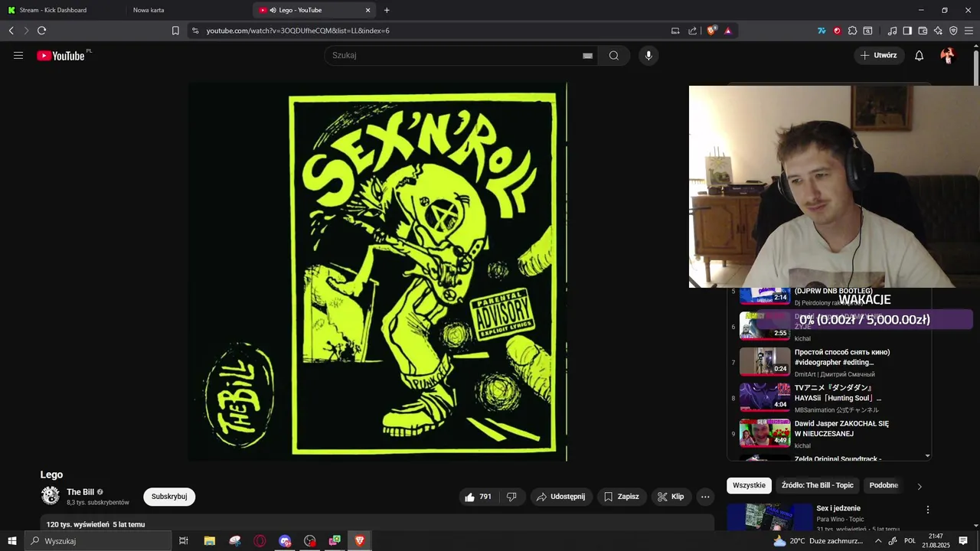The width and height of the screenshot is (980, 551).
Task: Like the video with thumbs-up
Action: (x=479, y=497)
